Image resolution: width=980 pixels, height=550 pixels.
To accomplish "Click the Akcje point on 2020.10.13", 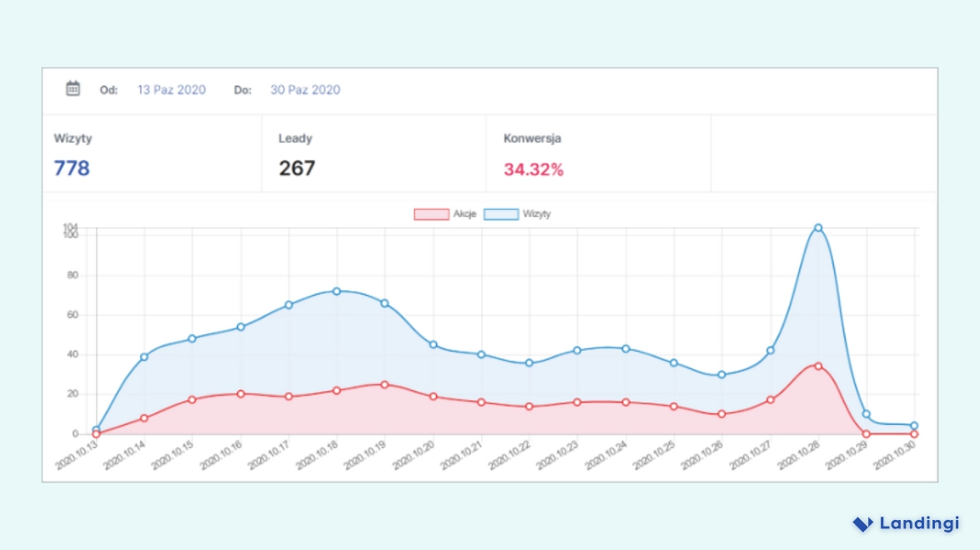I will [x=94, y=432].
